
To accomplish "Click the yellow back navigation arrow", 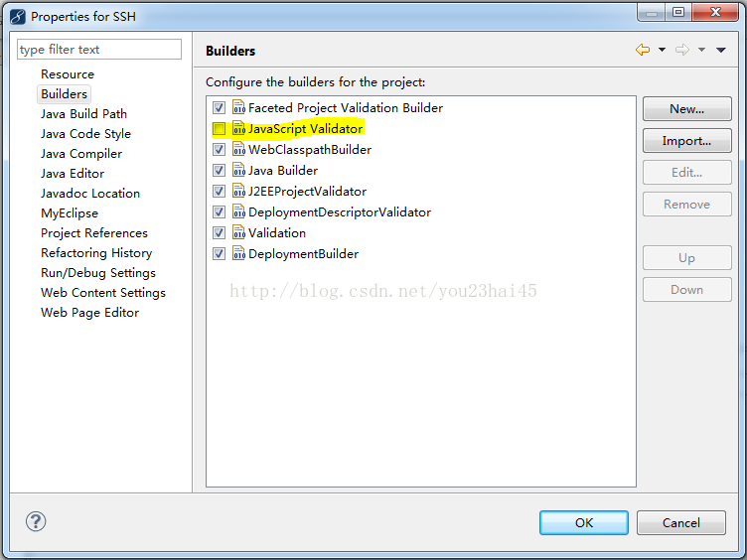I will tap(643, 50).
